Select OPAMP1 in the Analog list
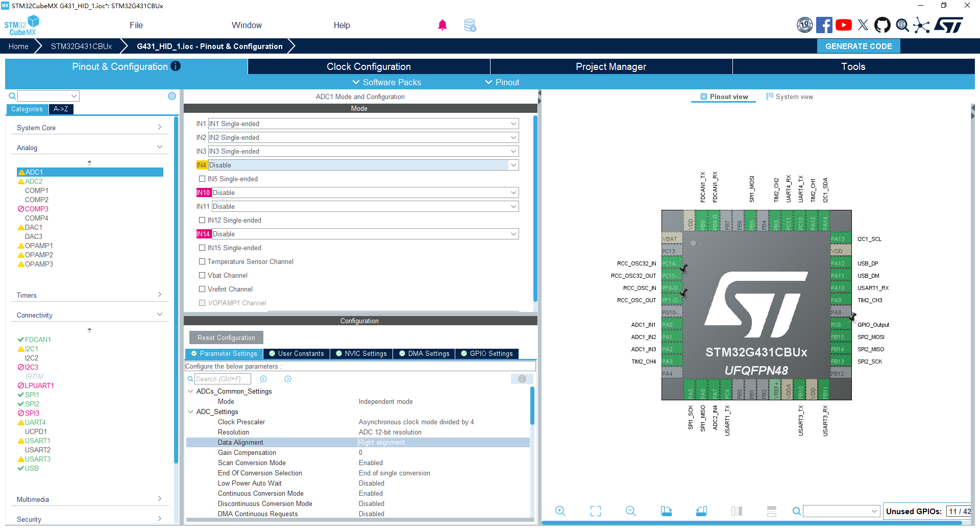Screen dimensions: 980x531 click(x=38, y=246)
